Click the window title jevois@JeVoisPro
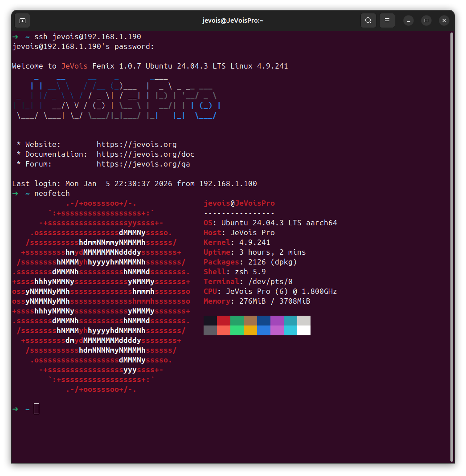The image size is (466, 476). (x=233, y=20)
